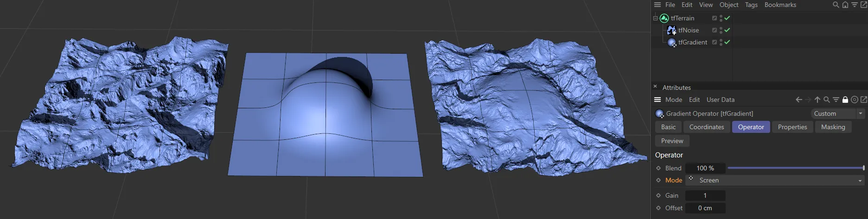This screenshot has height=219, width=868.
Task: Click the Attributes back arrow icon
Action: (798, 100)
